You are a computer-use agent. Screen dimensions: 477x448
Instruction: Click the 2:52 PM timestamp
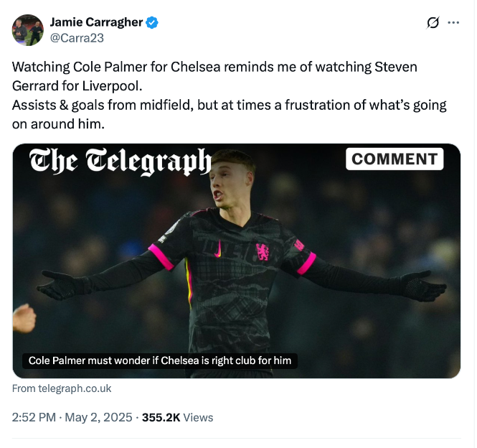click(34, 417)
